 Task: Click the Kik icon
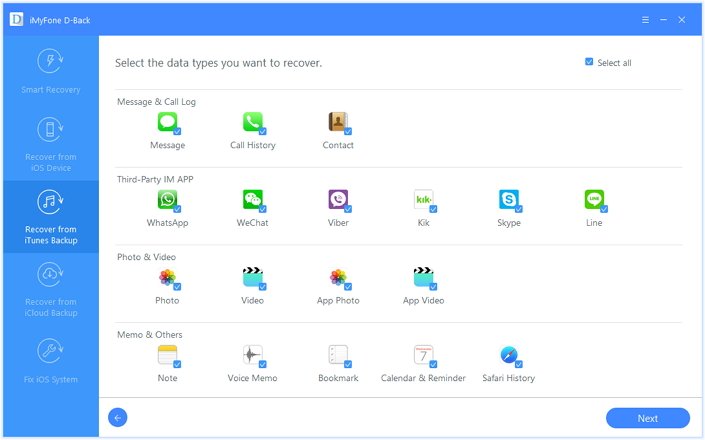coord(423,200)
